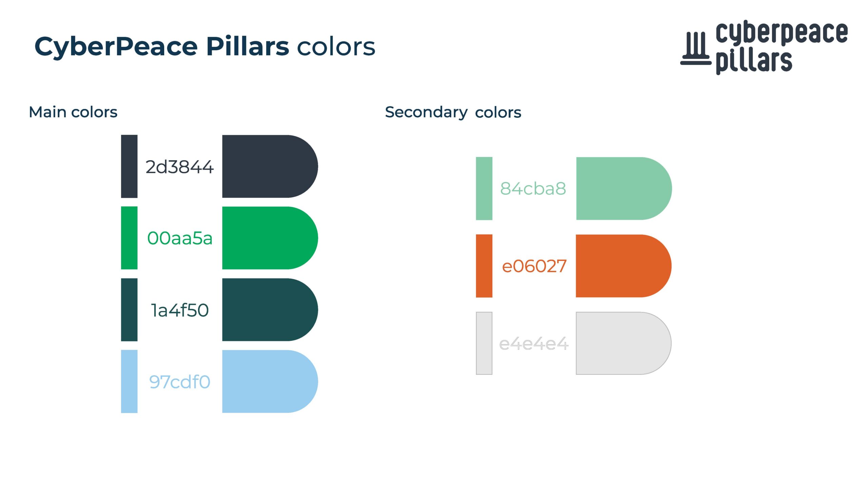The height and width of the screenshot is (488, 868).
Task: Click the CyberPeace Pillars colors title
Action: point(205,46)
